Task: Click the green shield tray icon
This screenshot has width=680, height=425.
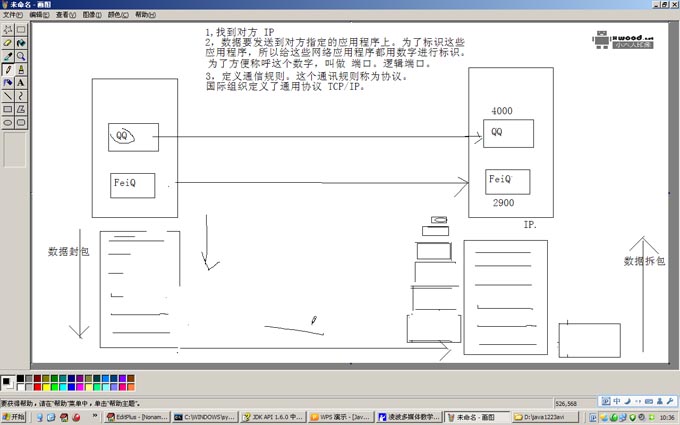Action: (x=632, y=418)
